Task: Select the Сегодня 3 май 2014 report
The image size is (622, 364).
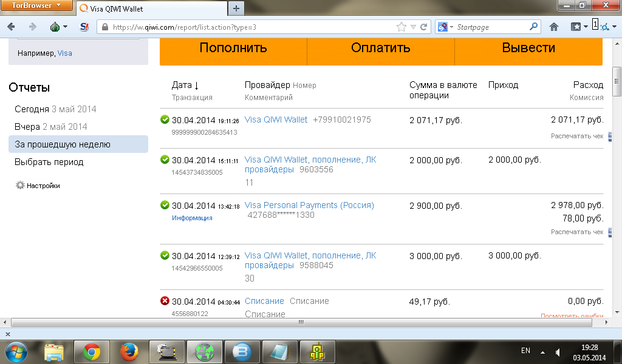Action: coord(55,109)
